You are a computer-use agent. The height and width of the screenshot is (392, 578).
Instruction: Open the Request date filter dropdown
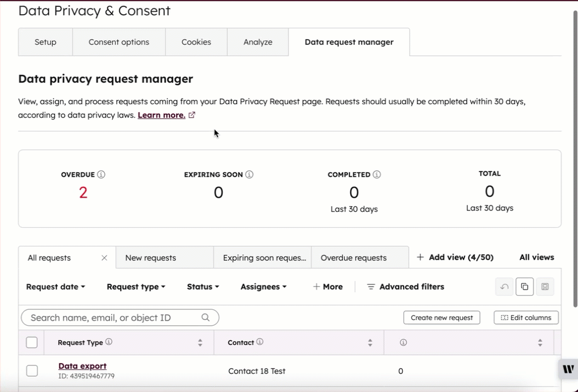[x=55, y=287]
